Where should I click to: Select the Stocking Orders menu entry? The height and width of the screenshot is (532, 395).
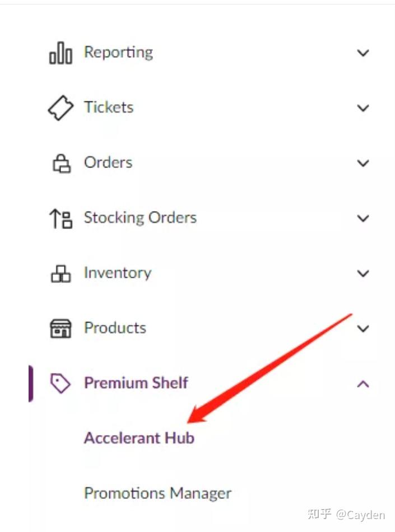[140, 218]
